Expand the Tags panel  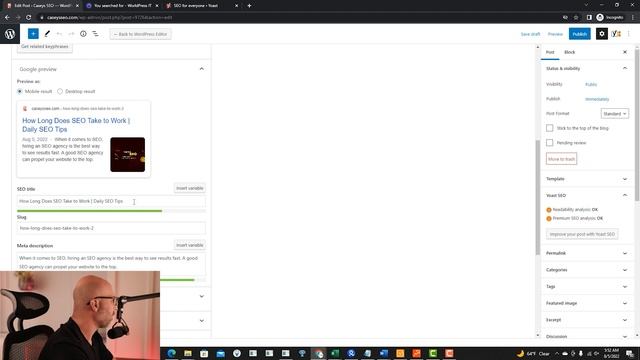(624, 287)
